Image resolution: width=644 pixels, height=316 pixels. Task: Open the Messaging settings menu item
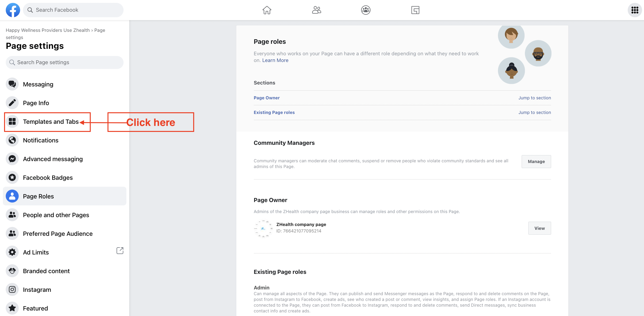click(x=64, y=84)
